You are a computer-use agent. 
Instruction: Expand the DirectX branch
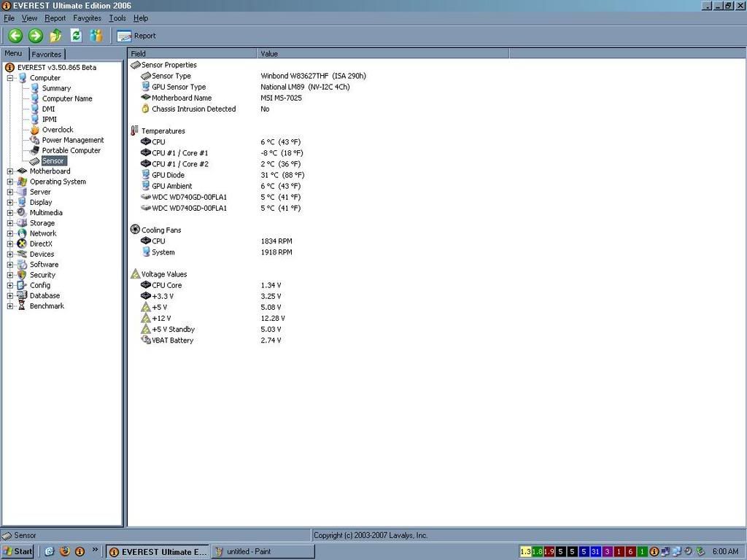click(x=10, y=244)
